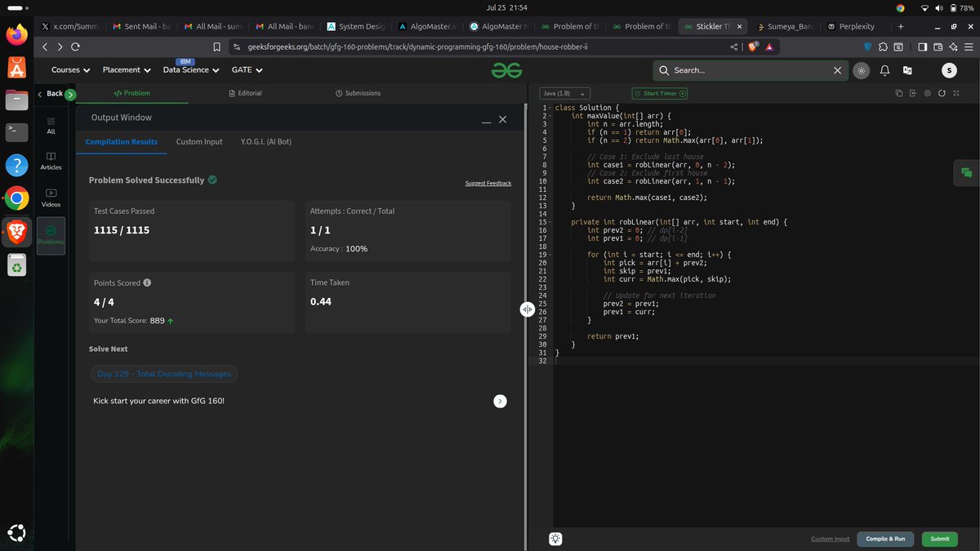This screenshot has width=980, height=551.
Task: Open the Submissions tab
Action: point(358,93)
